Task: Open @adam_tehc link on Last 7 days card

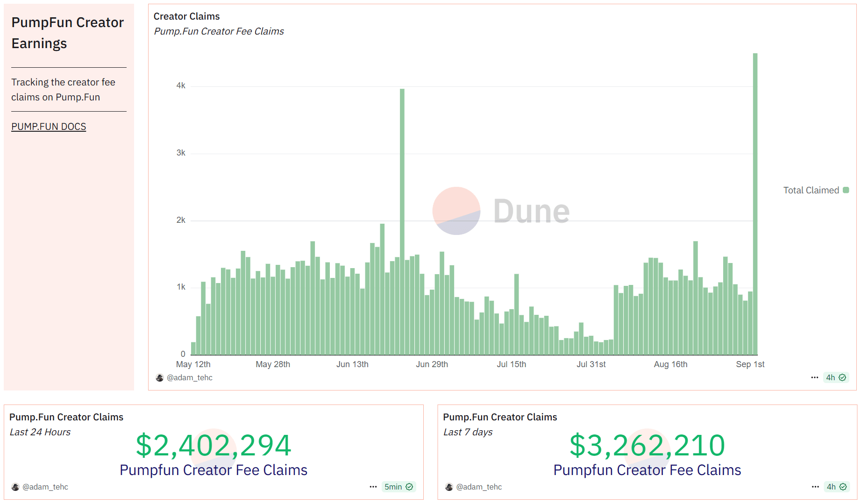Action: [479, 487]
